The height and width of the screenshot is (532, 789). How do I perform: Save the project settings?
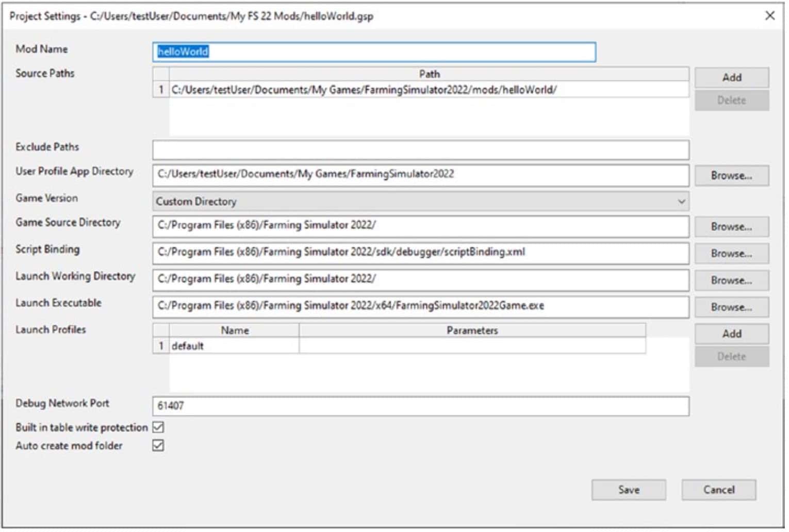(x=629, y=490)
